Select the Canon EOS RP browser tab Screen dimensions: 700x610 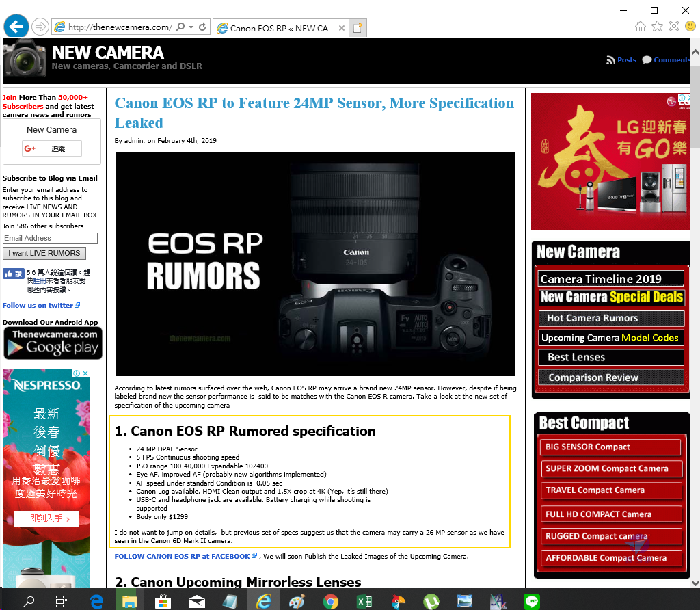tap(281, 28)
